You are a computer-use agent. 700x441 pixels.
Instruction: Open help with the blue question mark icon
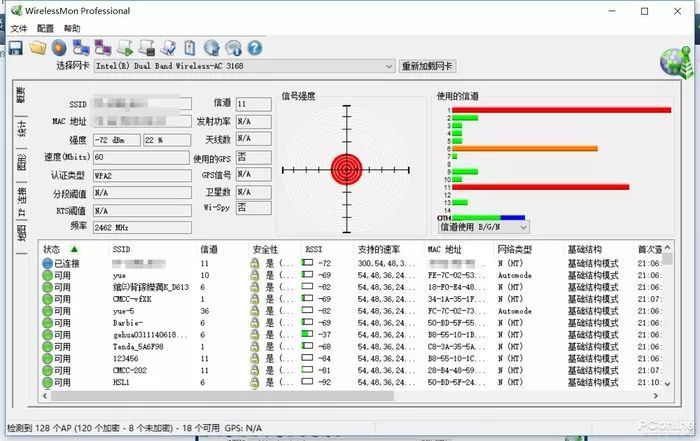coord(254,47)
